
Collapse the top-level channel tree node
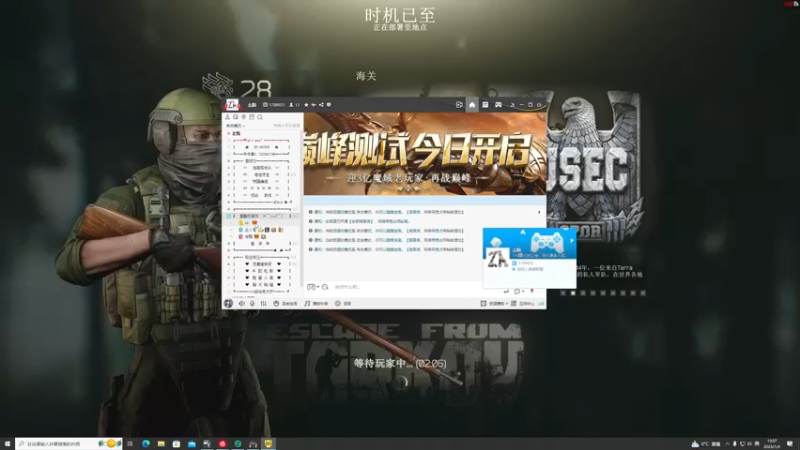pyautogui.click(x=229, y=133)
